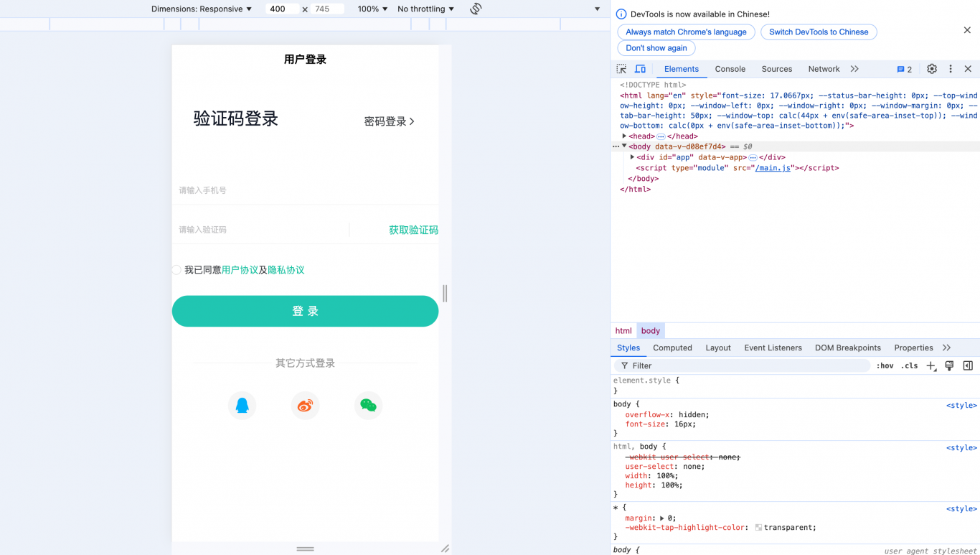Image resolution: width=980 pixels, height=555 pixels.
Task: Click the overflow-x: hidden property
Action: pos(666,415)
